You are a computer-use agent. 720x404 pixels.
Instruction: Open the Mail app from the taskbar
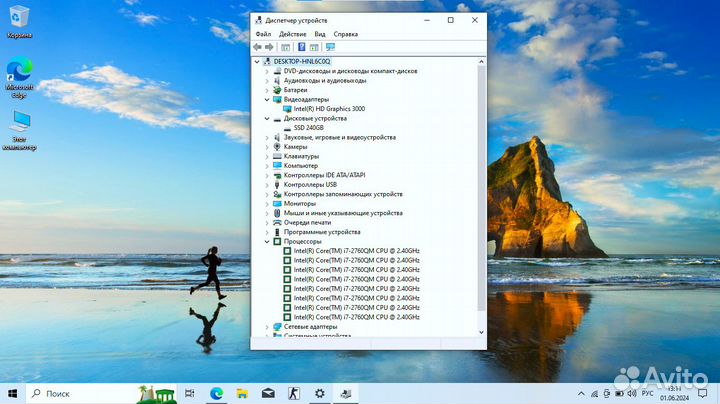[x=268, y=393]
